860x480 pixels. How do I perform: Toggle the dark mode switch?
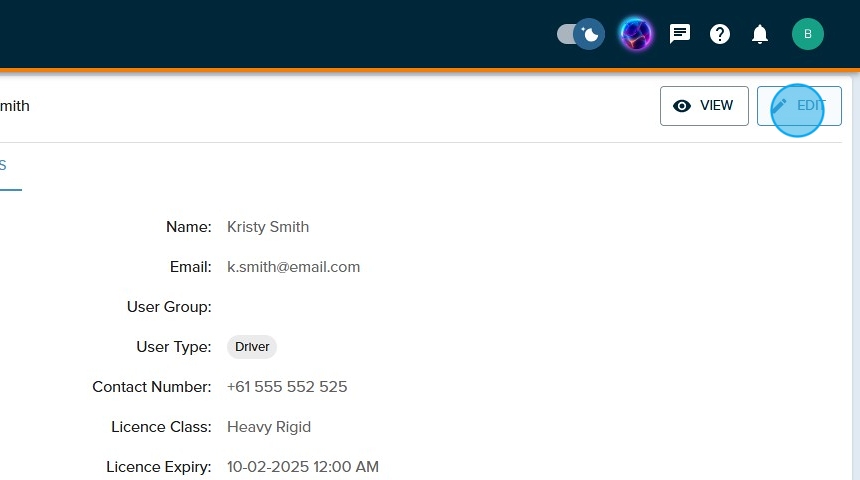[x=581, y=35]
